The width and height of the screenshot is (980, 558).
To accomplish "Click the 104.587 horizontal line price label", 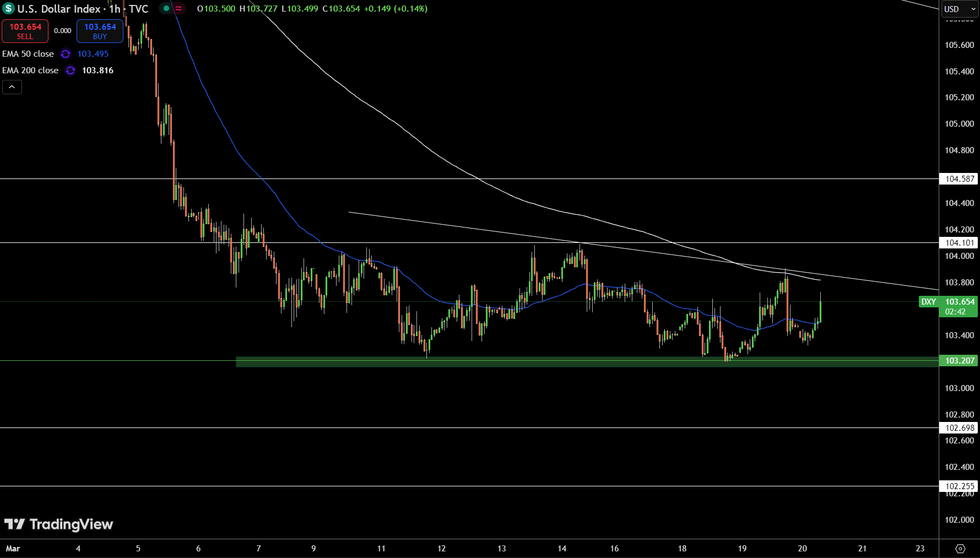I will tap(959, 179).
